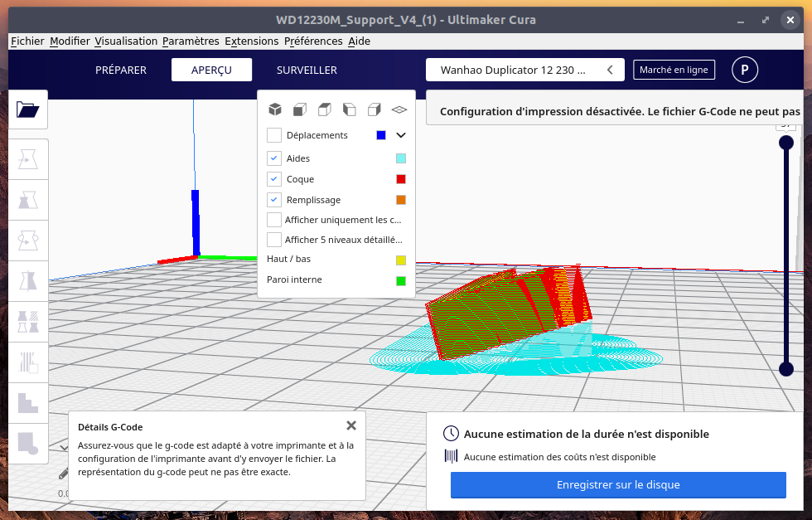Open the Modifier menu

coord(70,41)
